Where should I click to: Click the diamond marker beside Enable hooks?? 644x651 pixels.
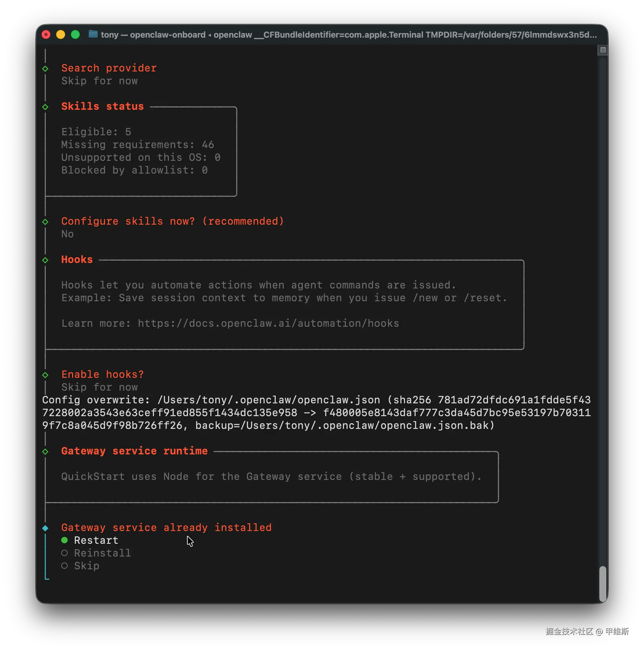click(x=45, y=375)
